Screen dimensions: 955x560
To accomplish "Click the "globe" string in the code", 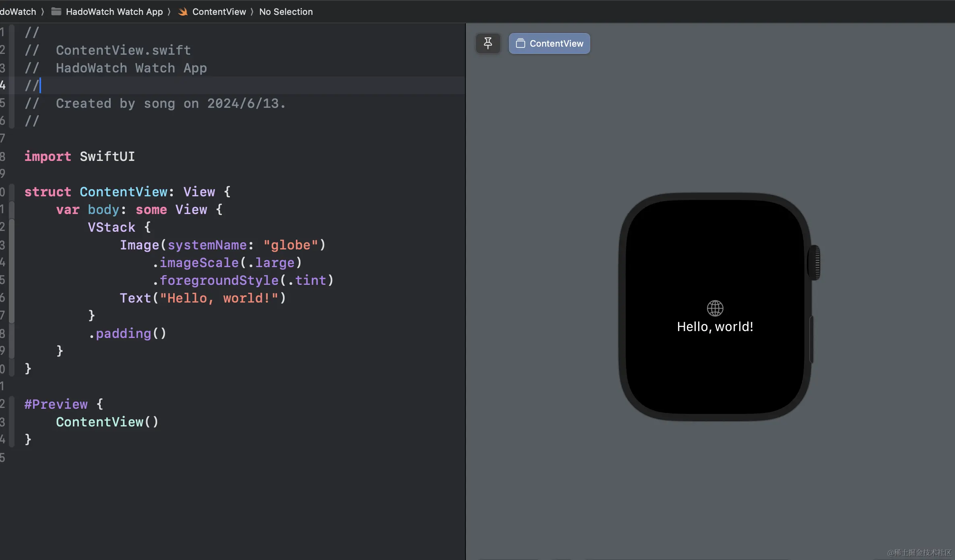I will (291, 245).
